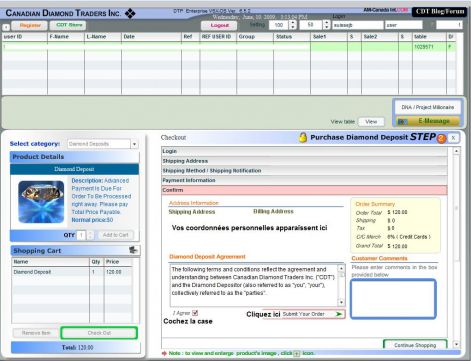The width and height of the screenshot is (471, 361).
Task: Click the green arrow on Submit Your Order
Action: tap(339, 314)
